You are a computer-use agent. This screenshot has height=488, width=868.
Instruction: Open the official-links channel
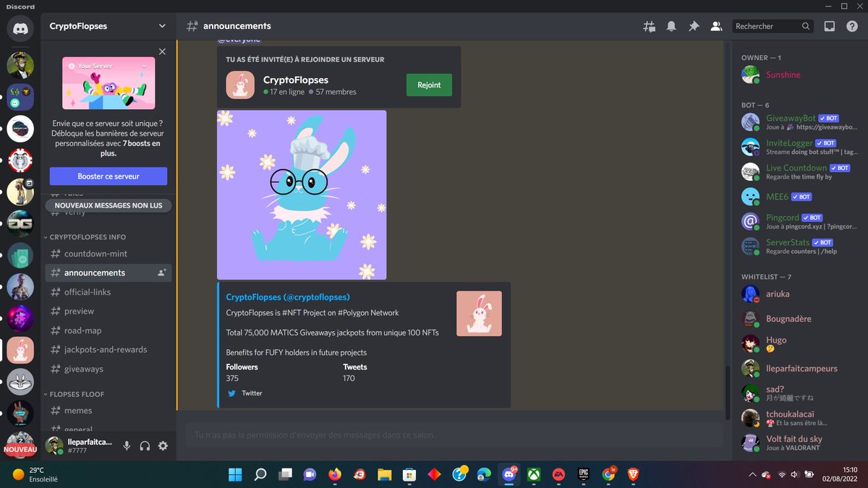[x=109, y=292]
